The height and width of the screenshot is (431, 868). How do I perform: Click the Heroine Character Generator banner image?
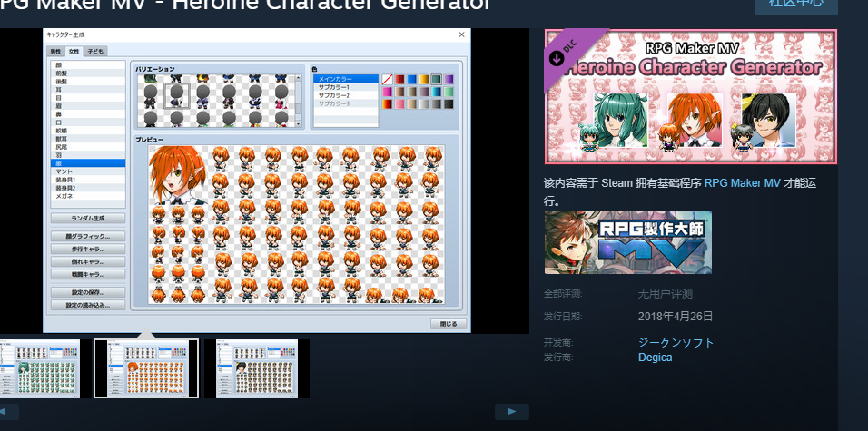click(691, 97)
